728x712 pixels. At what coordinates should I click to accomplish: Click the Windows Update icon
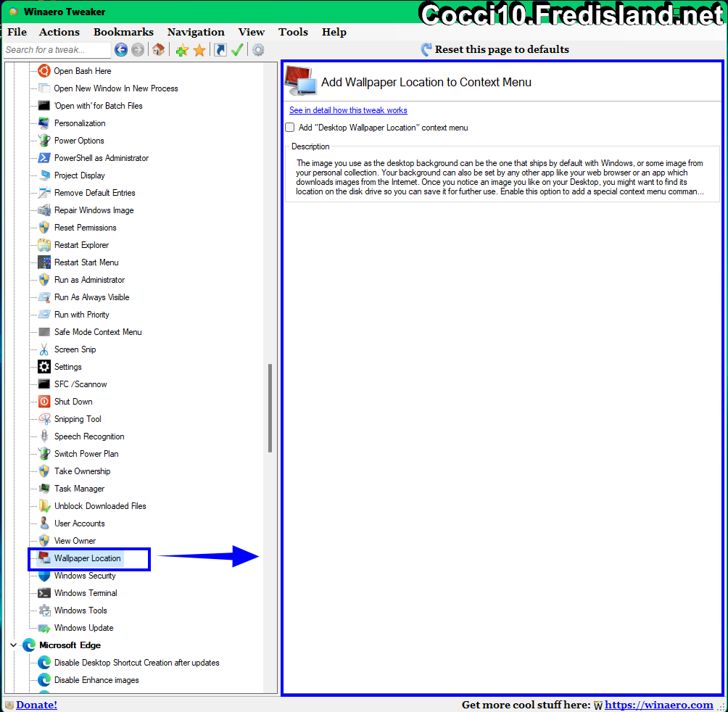click(44, 628)
